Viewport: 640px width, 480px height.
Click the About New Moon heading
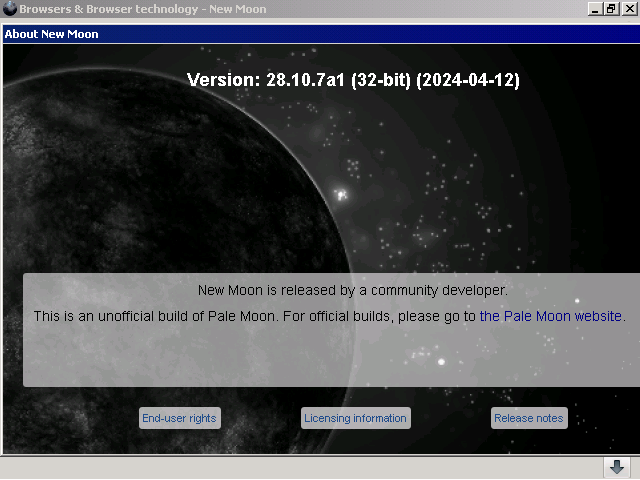51,34
